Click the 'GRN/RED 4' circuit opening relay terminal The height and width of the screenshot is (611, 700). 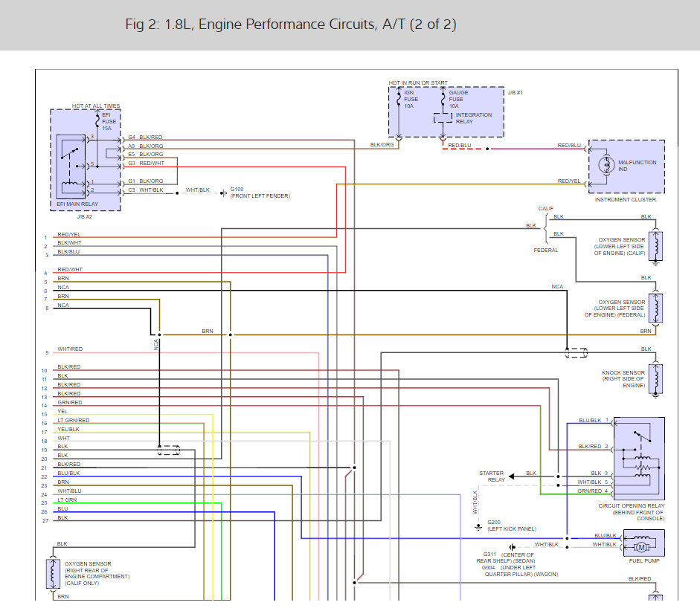[x=593, y=491]
